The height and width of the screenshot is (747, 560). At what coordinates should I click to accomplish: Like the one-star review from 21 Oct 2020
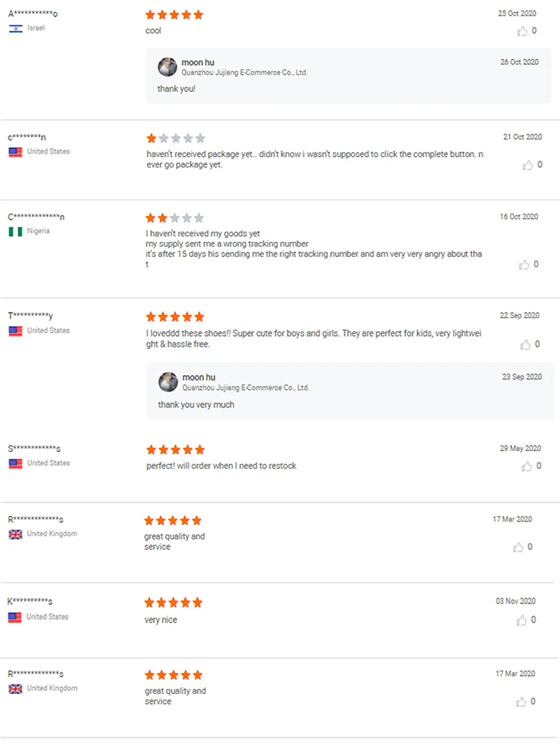[x=529, y=165]
